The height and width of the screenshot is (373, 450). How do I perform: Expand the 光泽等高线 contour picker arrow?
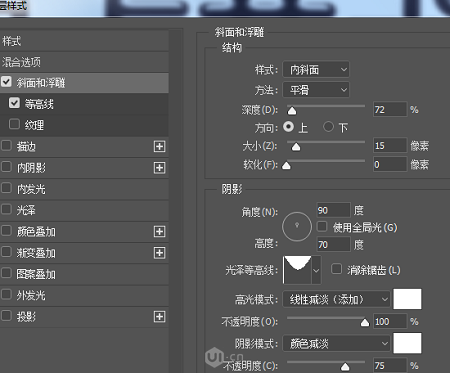[x=316, y=270]
